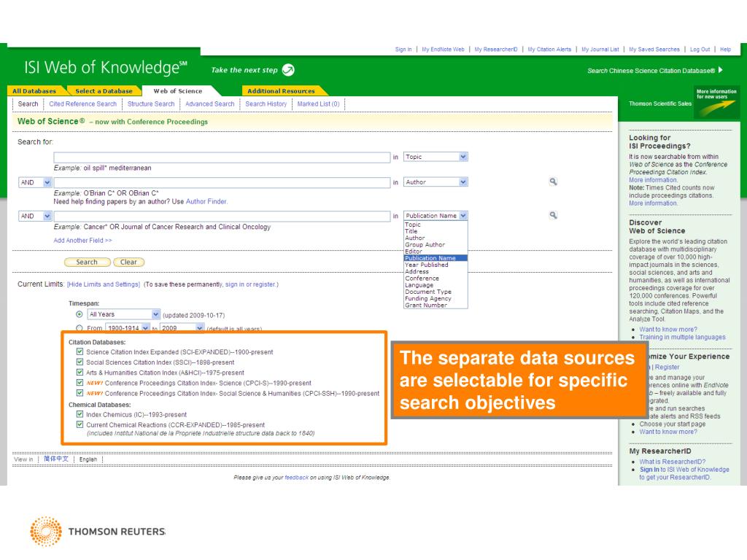The image size is (747, 560).
Task: Click the Log Out link
Action: coord(700,50)
